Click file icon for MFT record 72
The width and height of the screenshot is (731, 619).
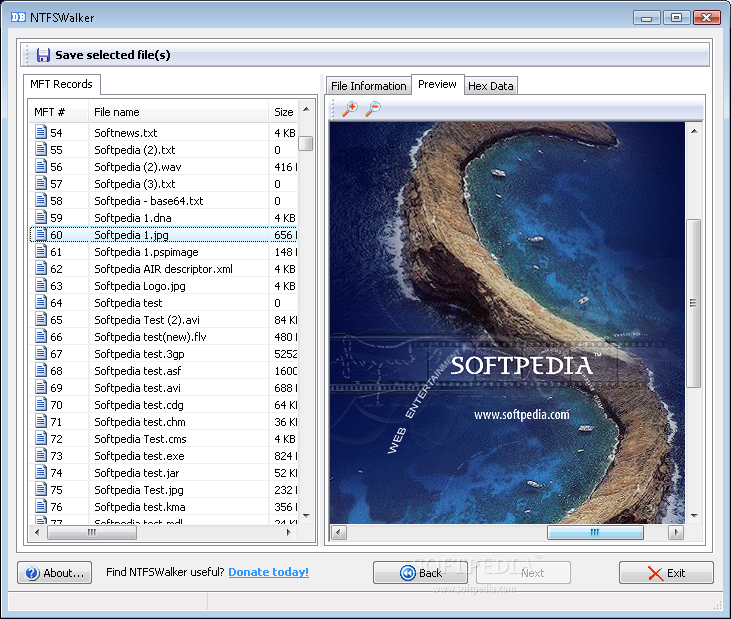pyautogui.click(x=41, y=439)
